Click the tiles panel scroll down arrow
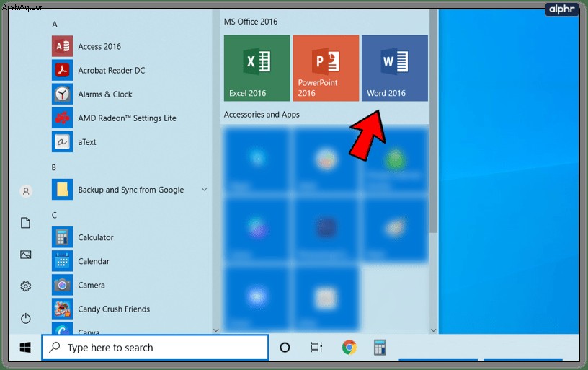This screenshot has height=370, width=588. (x=434, y=330)
